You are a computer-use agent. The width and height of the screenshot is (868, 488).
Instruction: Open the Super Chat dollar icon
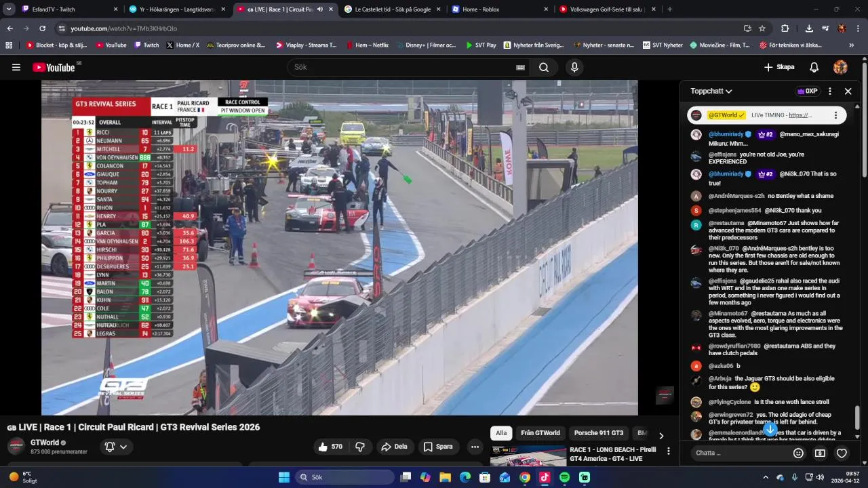pyautogui.click(x=821, y=453)
